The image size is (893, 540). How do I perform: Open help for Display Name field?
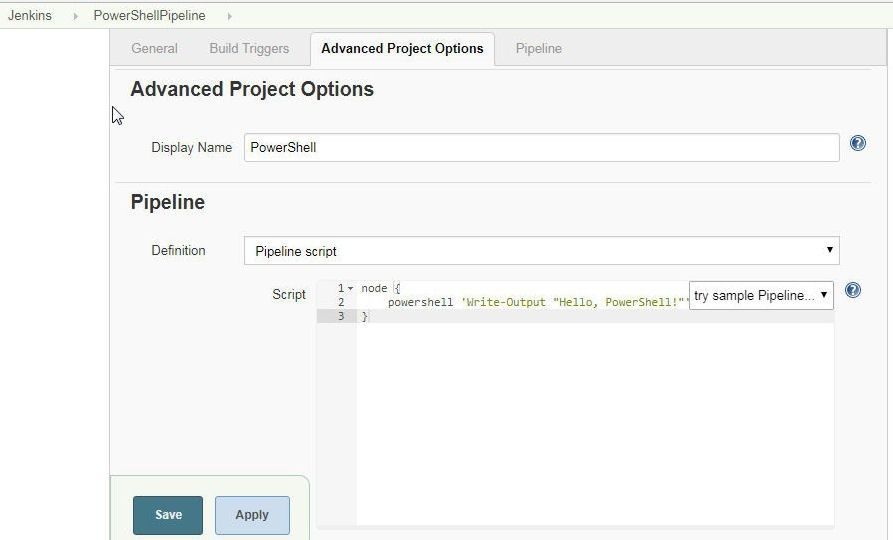click(x=858, y=143)
